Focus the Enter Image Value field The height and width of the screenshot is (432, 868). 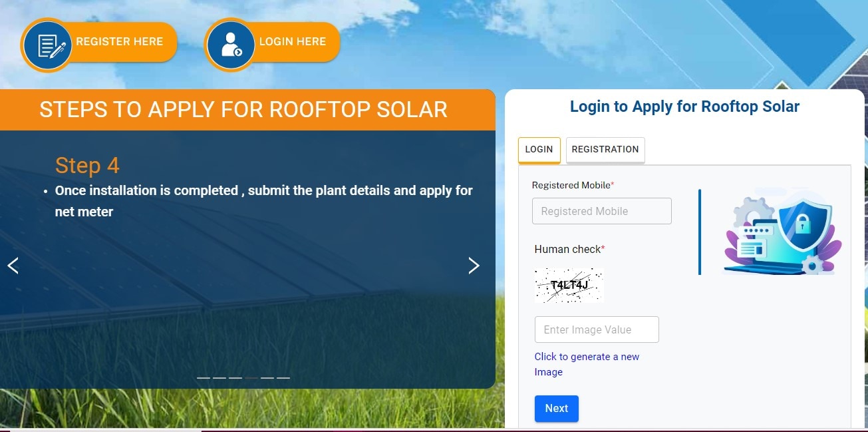pyautogui.click(x=596, y=329)
